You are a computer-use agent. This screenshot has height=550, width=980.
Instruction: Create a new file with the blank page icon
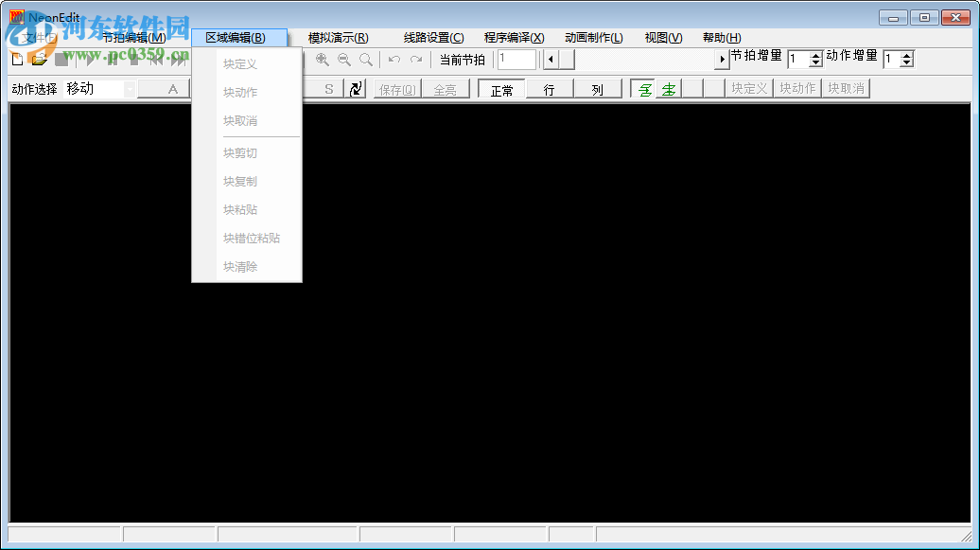pos(15,59)
